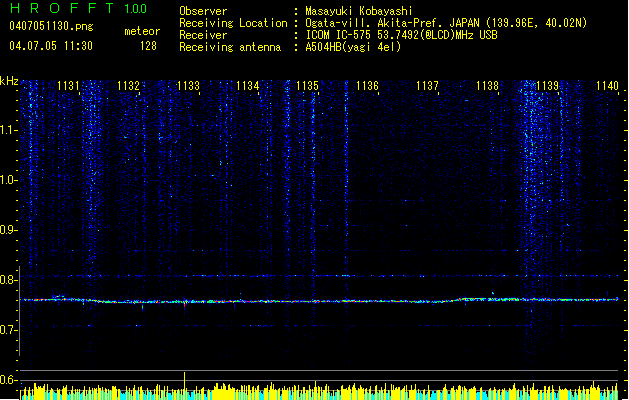Click the 1135 time marker
This screenshot has height=400, width=629.
point(307,87)
